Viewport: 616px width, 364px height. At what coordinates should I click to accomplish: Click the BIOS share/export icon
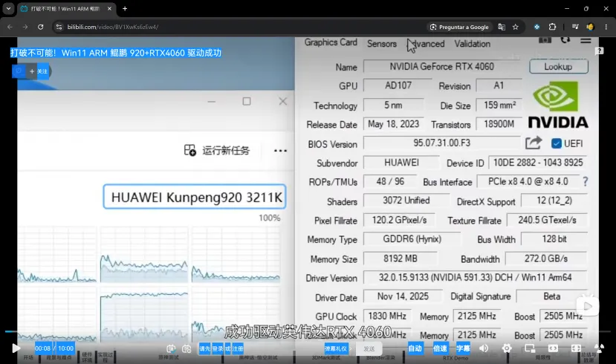point(534,143)
